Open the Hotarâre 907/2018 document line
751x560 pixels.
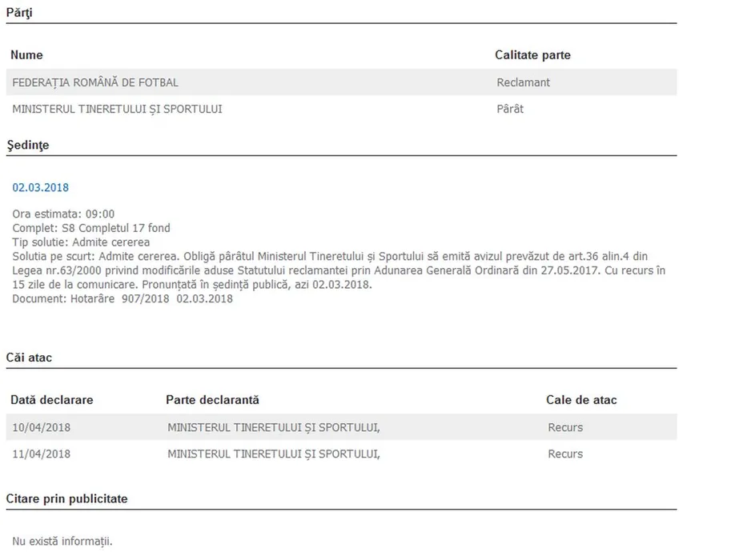tap(122, 299)
